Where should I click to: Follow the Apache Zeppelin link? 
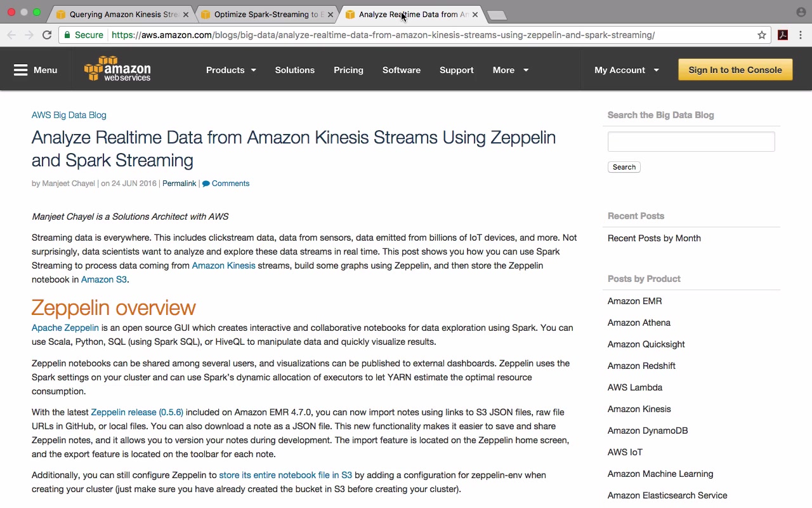pos(65,328)
